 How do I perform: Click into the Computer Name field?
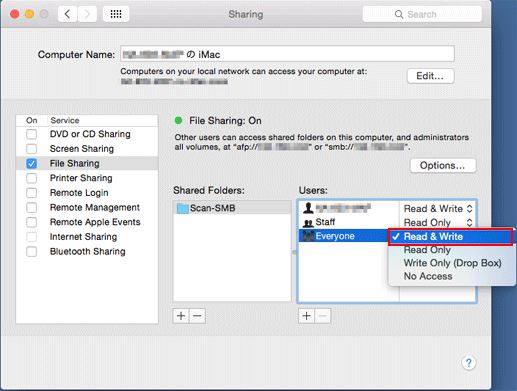click(287, 54)
